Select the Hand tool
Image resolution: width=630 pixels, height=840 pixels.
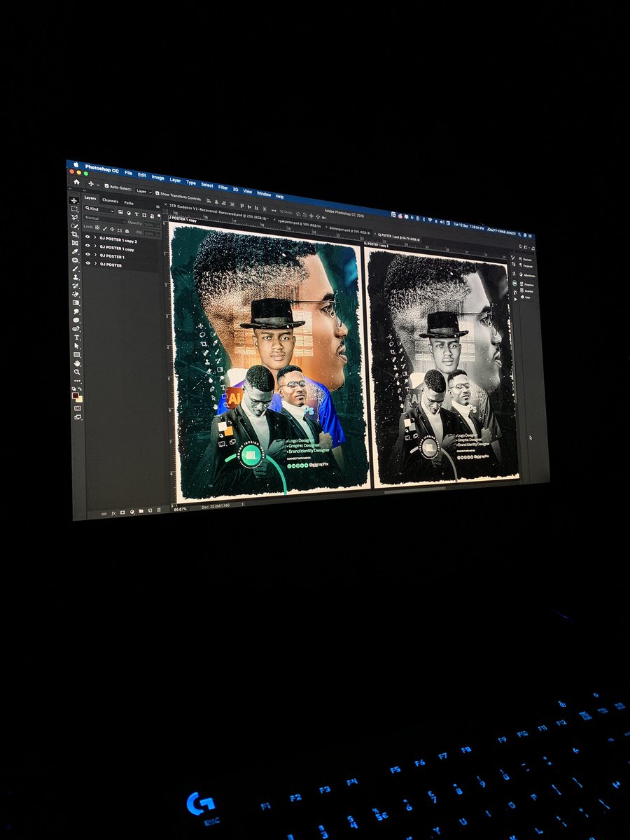[77, 364]
